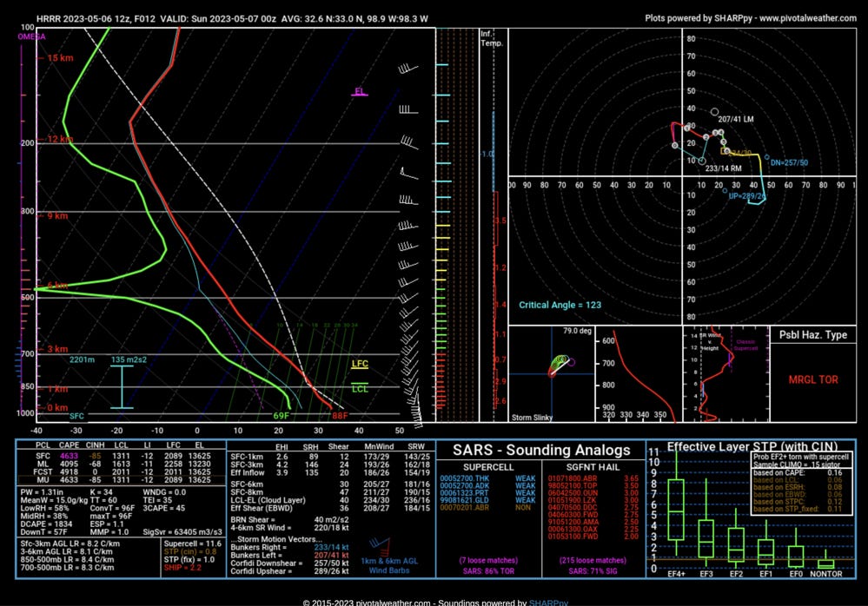Click the 'Storm Slinky' panel label
The image size is (868, 606).
(532, 418)
